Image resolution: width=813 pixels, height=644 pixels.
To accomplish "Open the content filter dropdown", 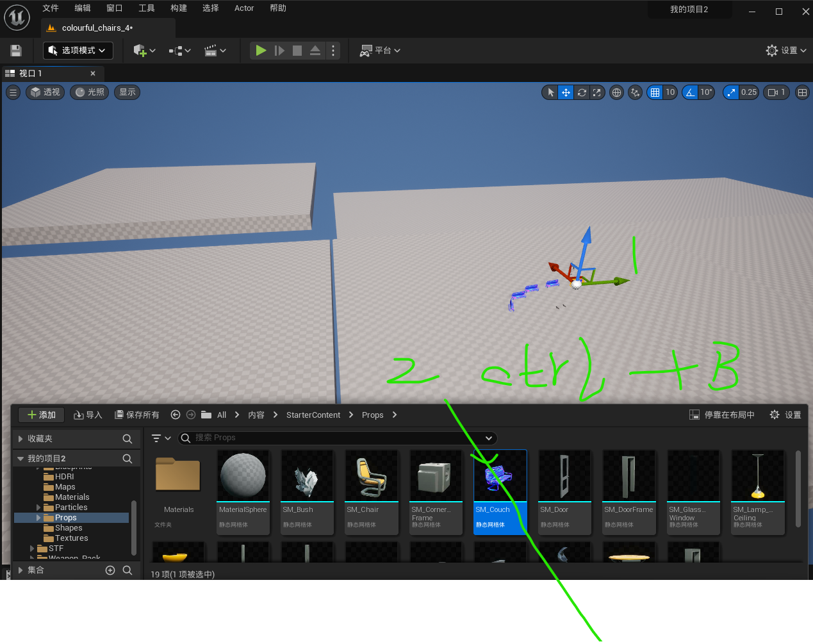I will [x=161, y=438].
